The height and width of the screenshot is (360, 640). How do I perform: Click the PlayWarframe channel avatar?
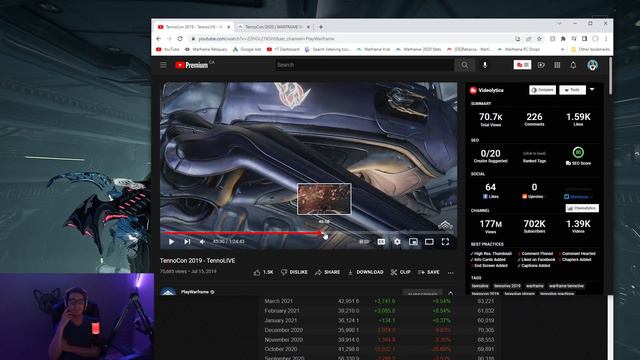coord(168,291)
